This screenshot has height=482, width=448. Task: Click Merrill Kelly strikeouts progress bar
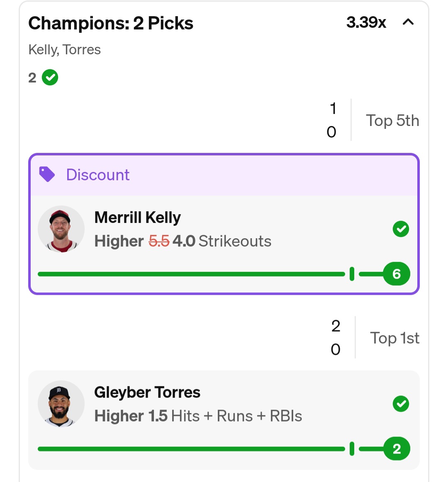point(191,274)
